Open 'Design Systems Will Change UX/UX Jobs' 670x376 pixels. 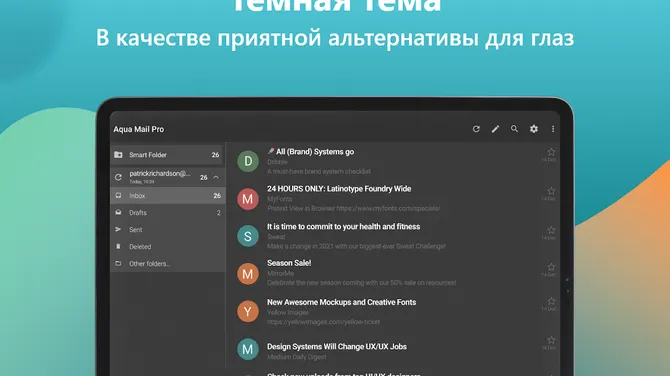[337, 347]
